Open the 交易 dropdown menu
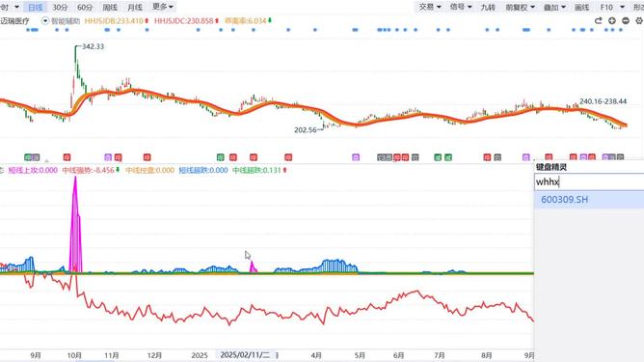This screenshot has height=362, width=644. (430, 7)
